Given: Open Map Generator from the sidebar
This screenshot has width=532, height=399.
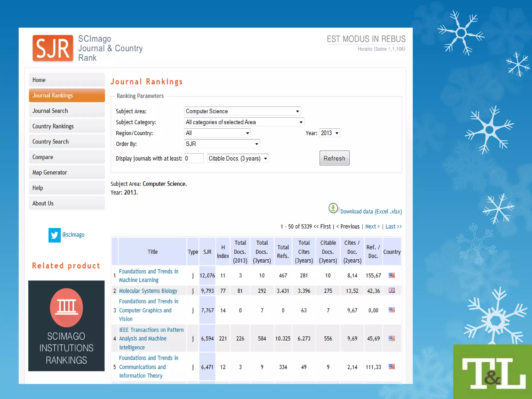Looking at the screenshot, I should coord(67,172).
